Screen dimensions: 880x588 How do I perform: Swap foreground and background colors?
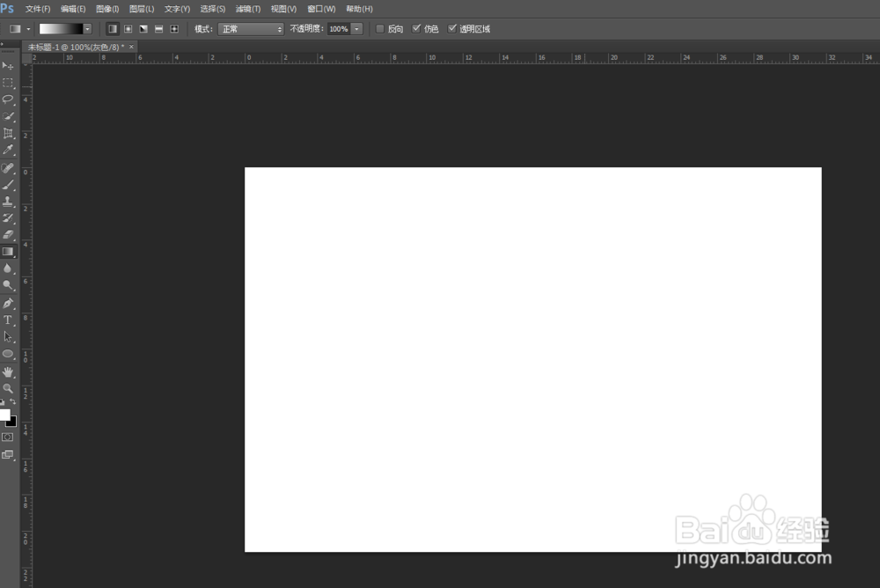13,401
